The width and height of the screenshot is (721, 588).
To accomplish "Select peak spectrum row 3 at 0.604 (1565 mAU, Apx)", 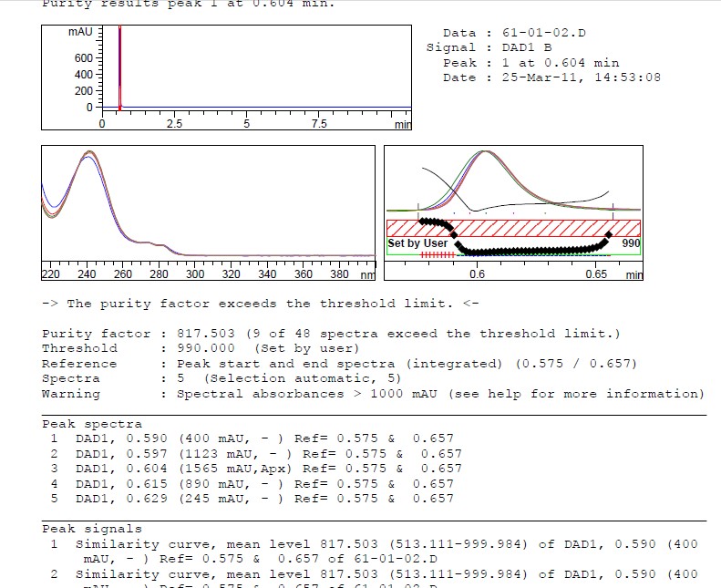I will 256,469.
